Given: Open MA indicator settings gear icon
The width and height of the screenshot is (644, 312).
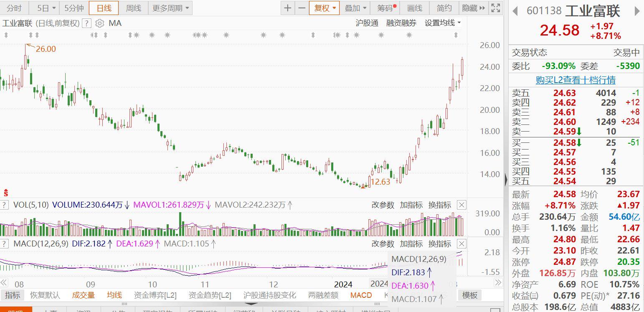Looking at the screenshot, I should (x=99, y=23).
